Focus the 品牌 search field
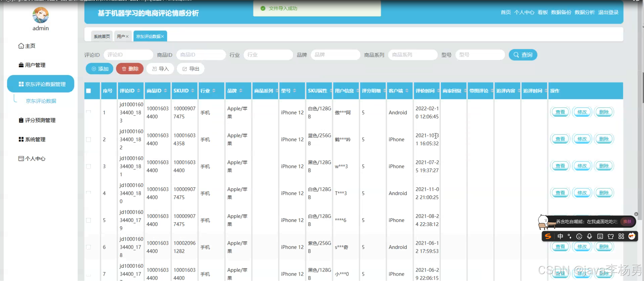Screen dimensions: 644x281 335,55
